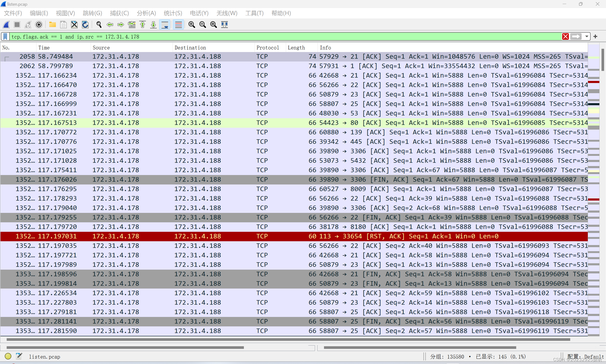Start capturing packets with the shark fin icon
606x364 pixels.
tap(6, 25)
